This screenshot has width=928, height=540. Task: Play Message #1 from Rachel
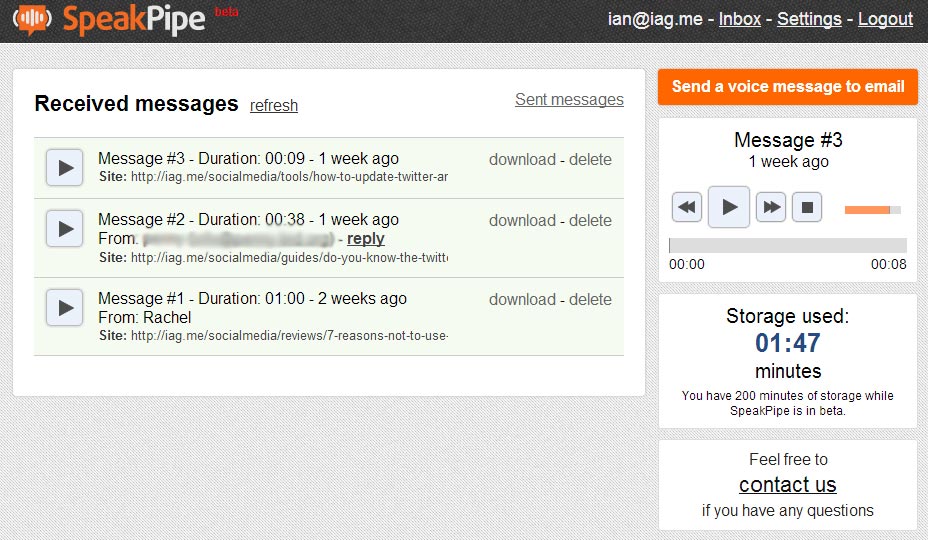[65, 308]
